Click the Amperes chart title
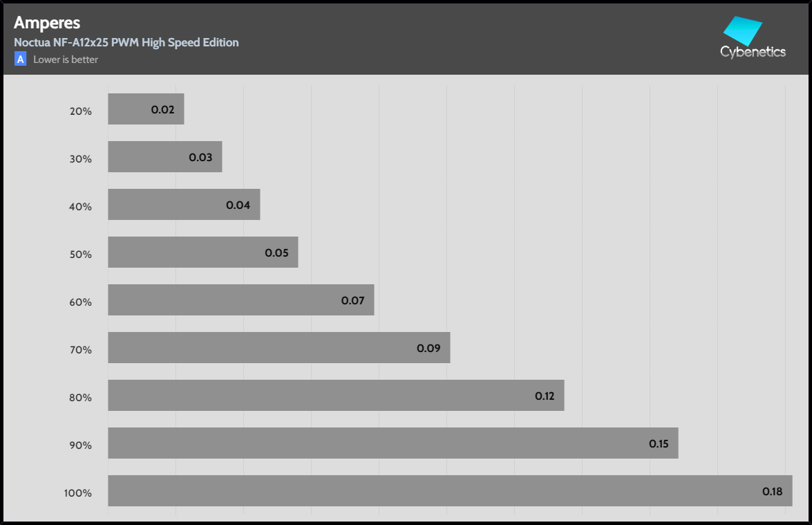Viewport: 812px width, 525px height. (47, 23)
